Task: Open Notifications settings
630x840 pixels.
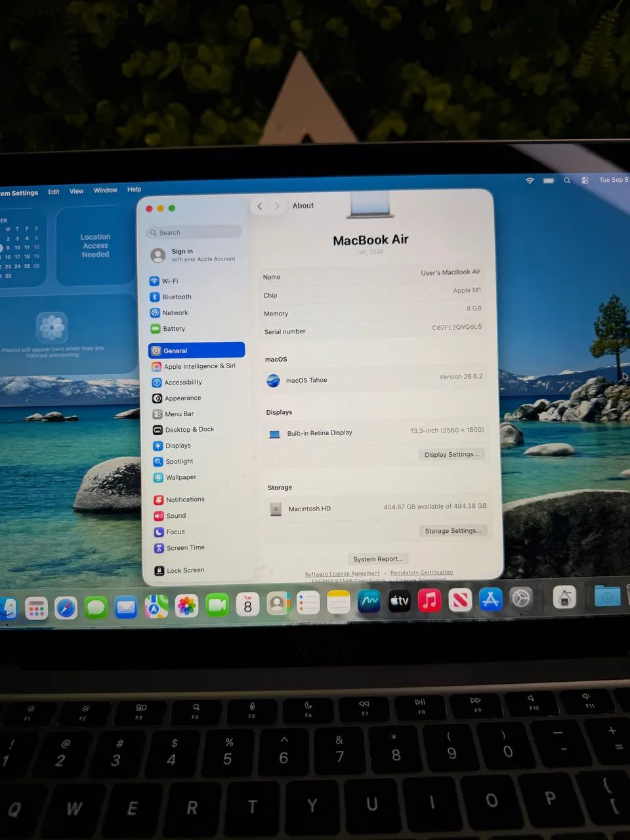Action: [179, 499]
